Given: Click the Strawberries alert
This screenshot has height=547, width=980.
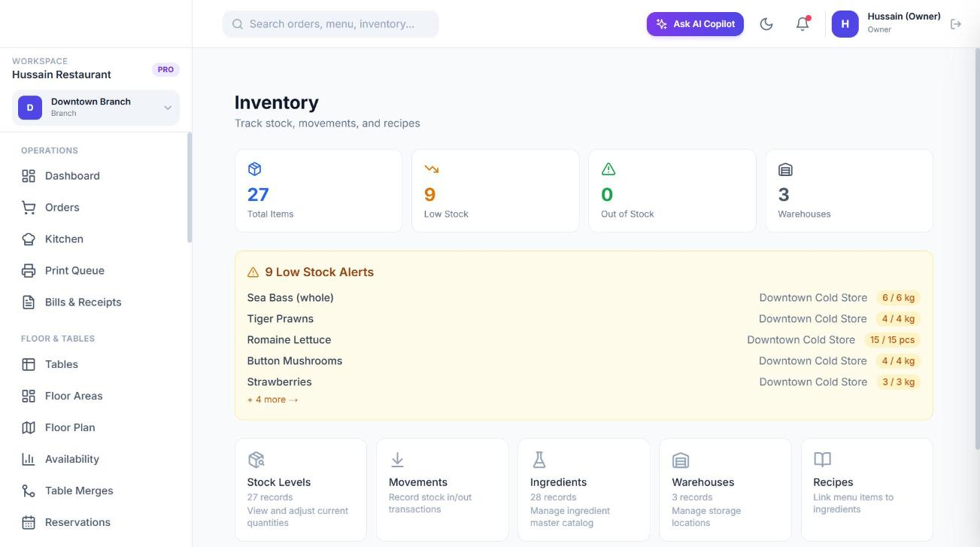Looking at the screenshot, I should point(584,382).
